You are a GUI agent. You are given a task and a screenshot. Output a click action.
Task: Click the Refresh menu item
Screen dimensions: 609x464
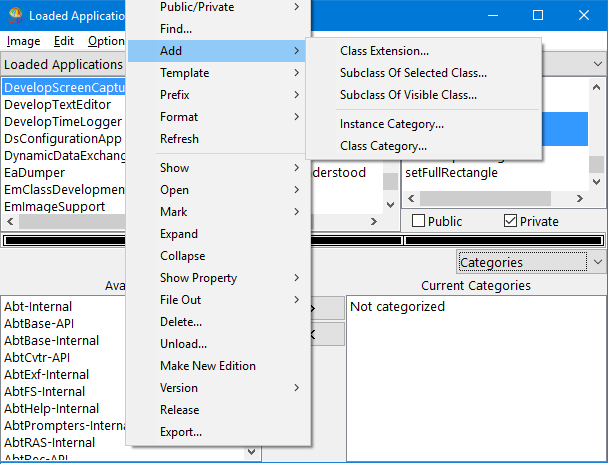click(x=179, y=139)
